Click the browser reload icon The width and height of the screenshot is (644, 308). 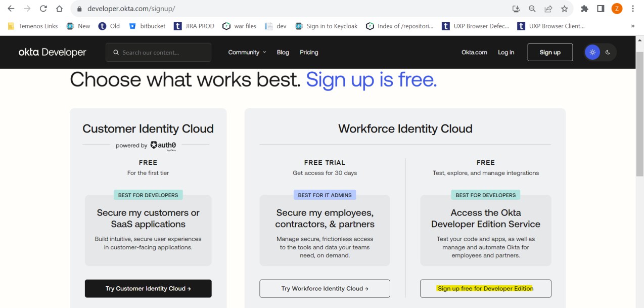(43, 9)
